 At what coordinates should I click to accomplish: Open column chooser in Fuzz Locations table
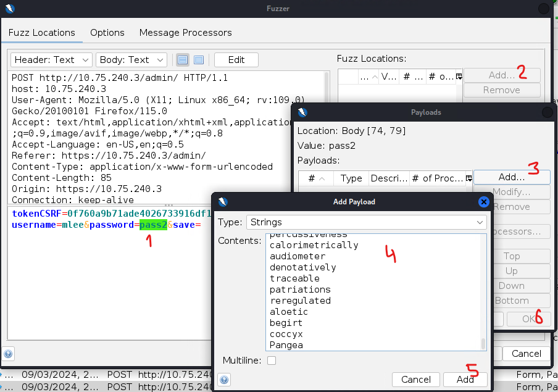pos(459,77)
